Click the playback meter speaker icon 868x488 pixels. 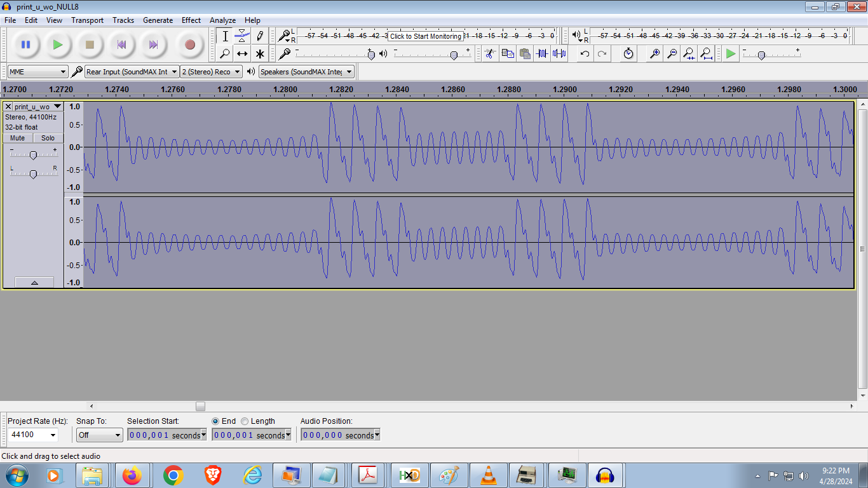coord(576,36)
